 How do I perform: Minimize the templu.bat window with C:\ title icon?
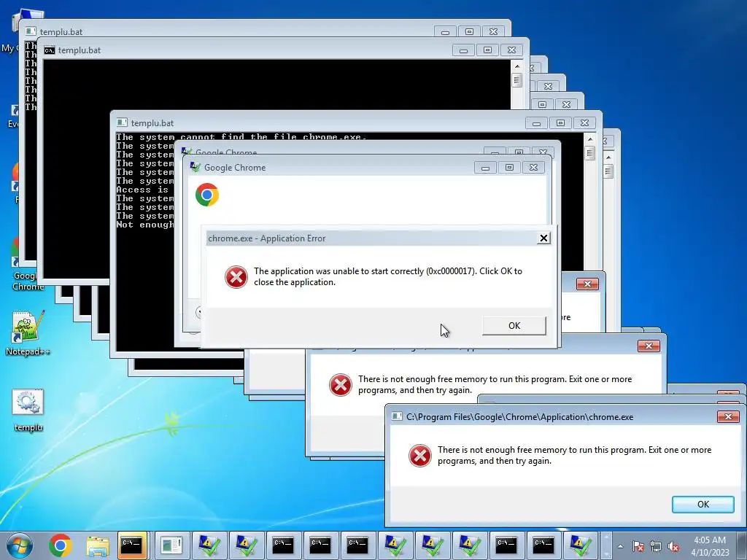pos(463,50)
